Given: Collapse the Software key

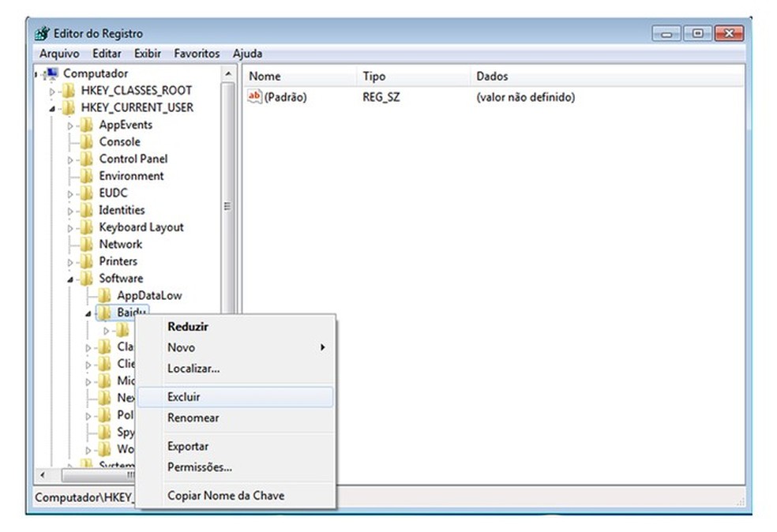Looking at the screenshot, I should [69, 280].
